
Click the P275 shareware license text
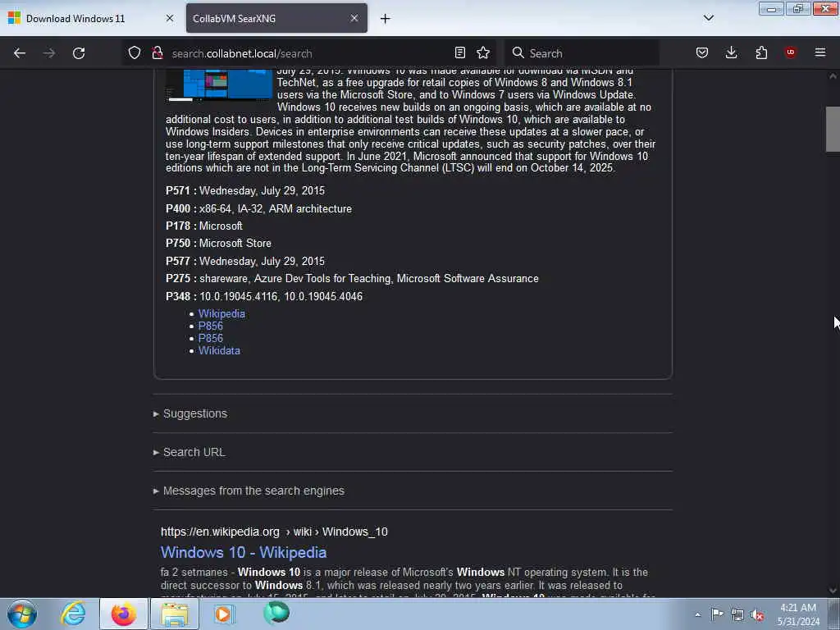click(369, 279)
